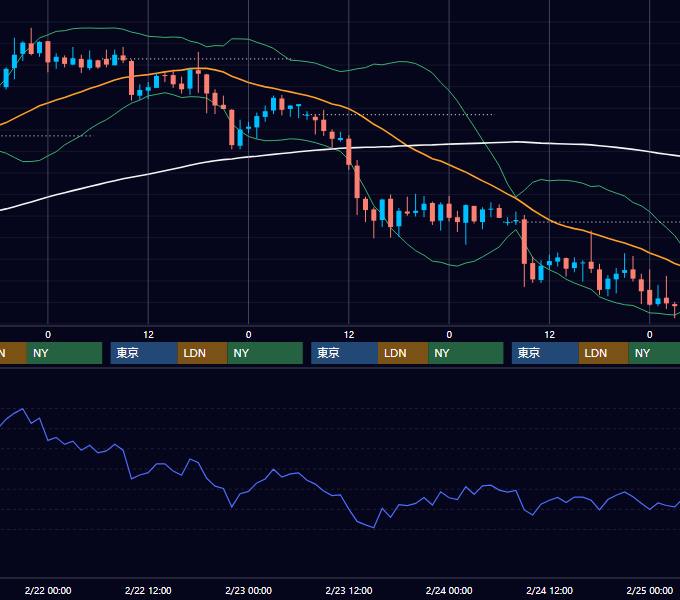Click the 2/24 00:00 date label
The height and width of the screenshot is (600, 680).
coord(449,590)
